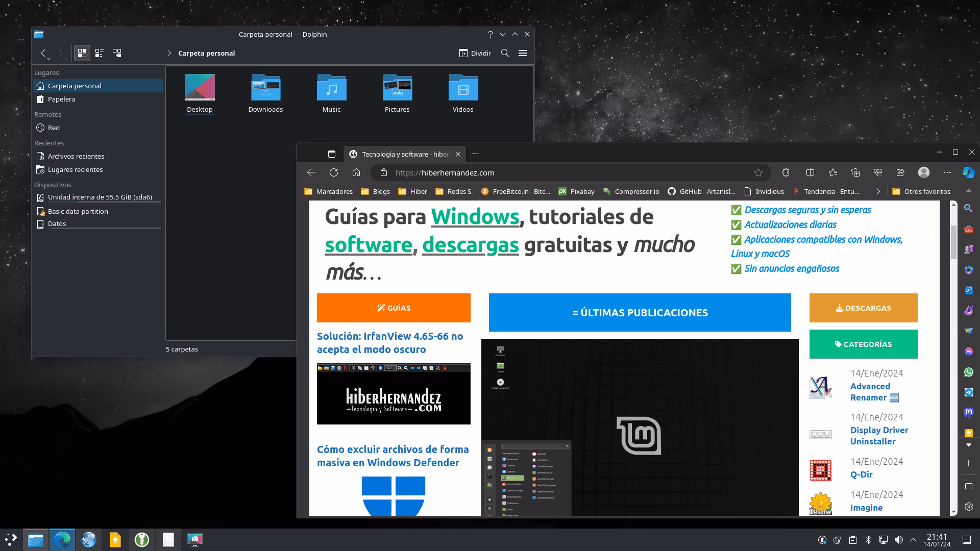Click DESCARGAS button on webpage
Viewport: 980px width, 551px height.
click(864, 308)
